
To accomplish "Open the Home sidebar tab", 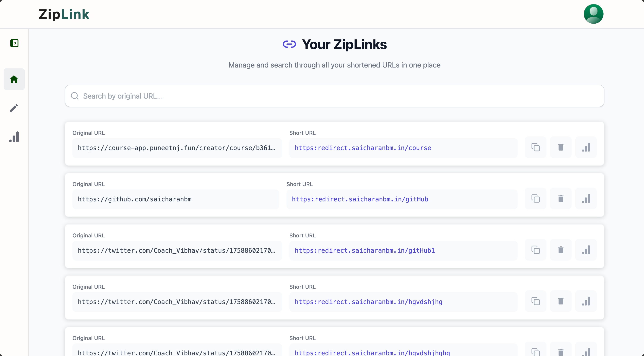I will (14, 79).
